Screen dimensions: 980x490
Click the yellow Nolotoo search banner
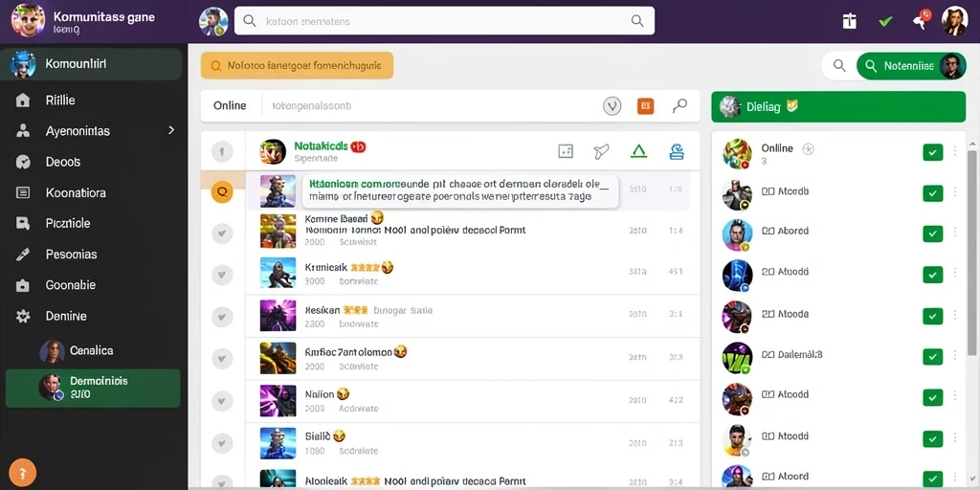coord(297,65)
